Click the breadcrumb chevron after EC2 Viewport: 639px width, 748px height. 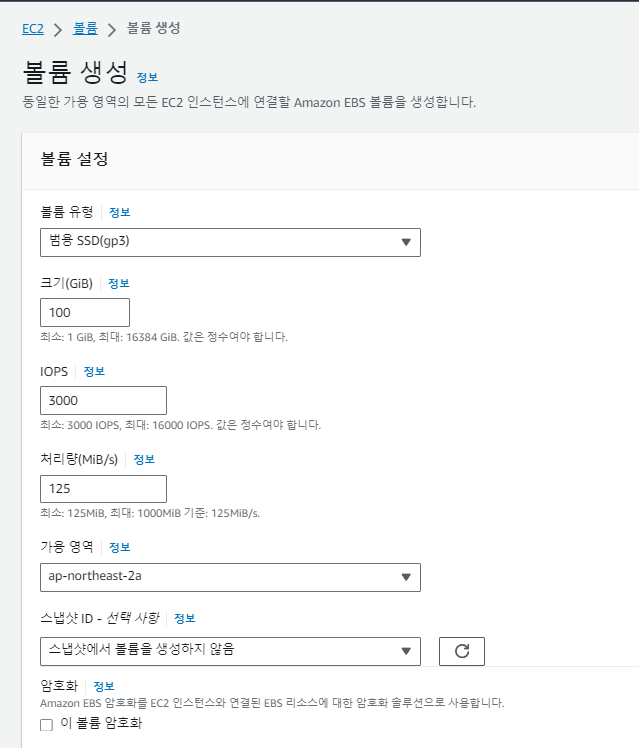pyautogui.click(x=58, y=29)
